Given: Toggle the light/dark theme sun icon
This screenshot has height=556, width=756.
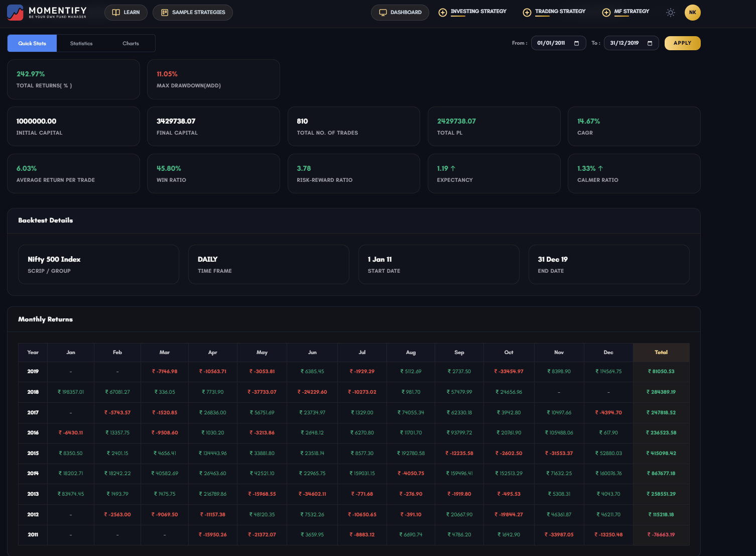Looking at the screenshot, I should [x=671, y=13].
